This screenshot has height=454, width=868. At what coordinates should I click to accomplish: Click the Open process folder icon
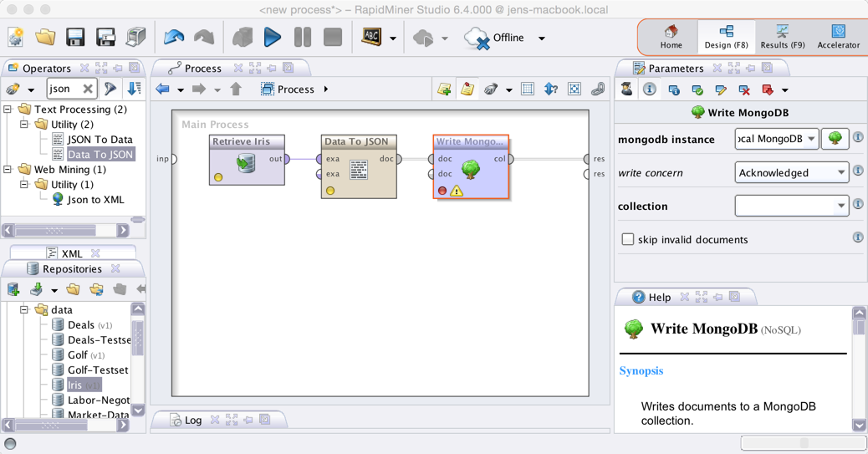pyautogui.click(x=45, y=38)
